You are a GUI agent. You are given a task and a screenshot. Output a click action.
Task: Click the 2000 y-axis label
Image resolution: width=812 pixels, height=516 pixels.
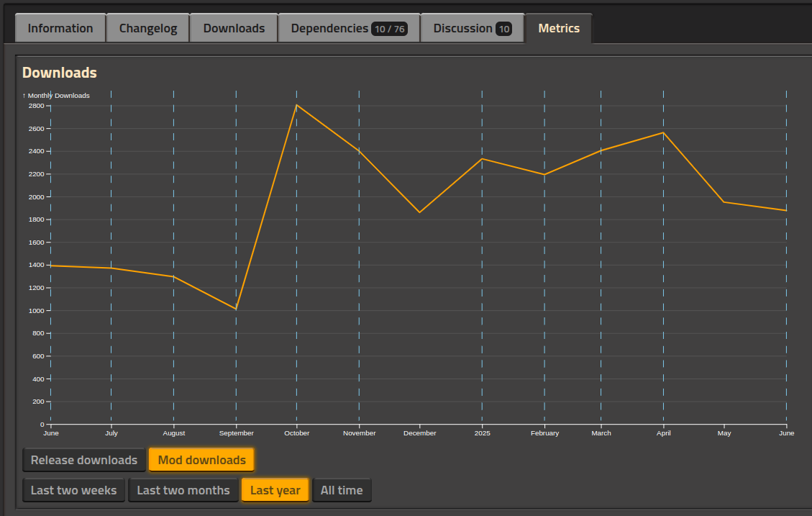click(36, 197)
